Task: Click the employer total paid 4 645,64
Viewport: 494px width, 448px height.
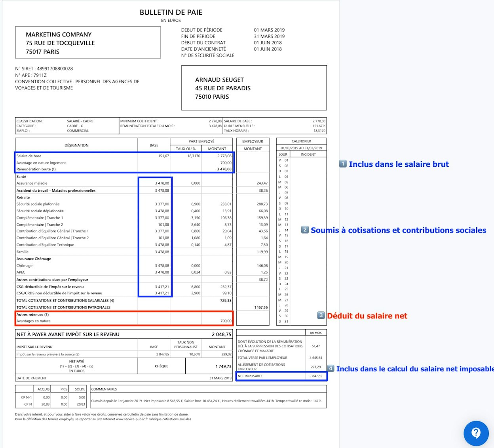Action: tap(316, 358)
